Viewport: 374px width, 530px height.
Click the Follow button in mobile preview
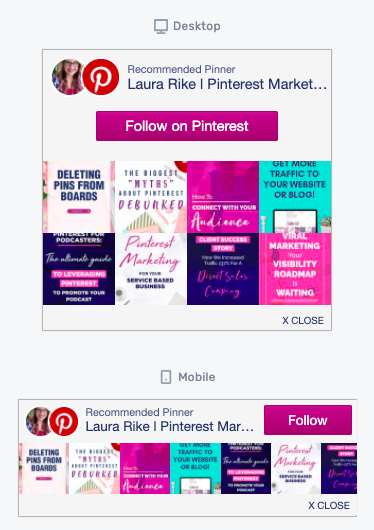pos(308,420)
